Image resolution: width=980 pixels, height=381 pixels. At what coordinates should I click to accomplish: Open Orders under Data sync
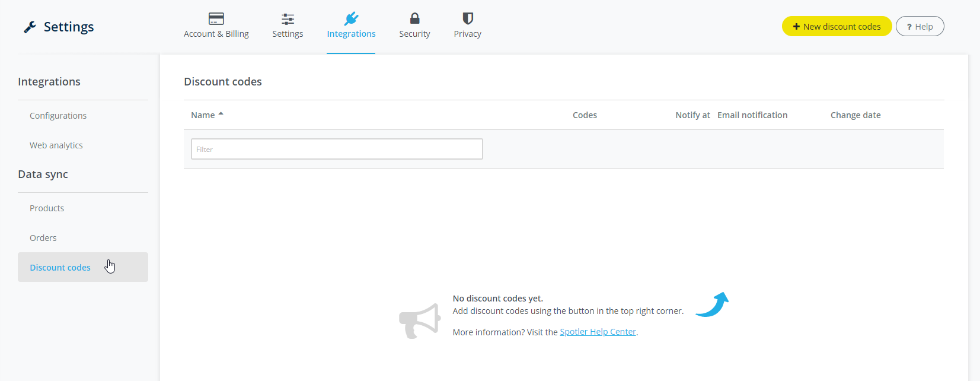pos(43,238)
